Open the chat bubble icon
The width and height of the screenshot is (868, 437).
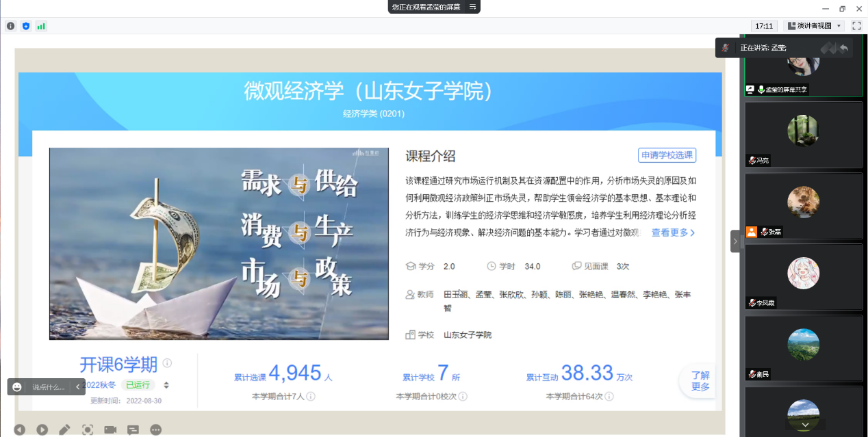point(133,429)
